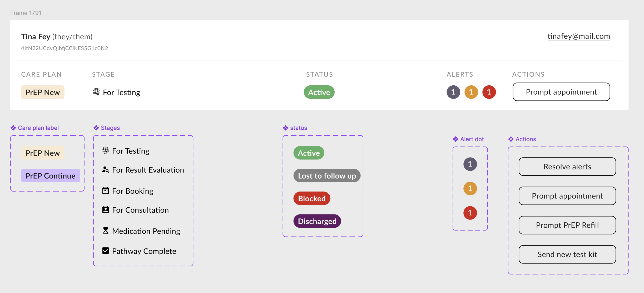This screenshot has width=644, height=293.
Task: Select the status component diamond icon
Action: coord(285,128)
